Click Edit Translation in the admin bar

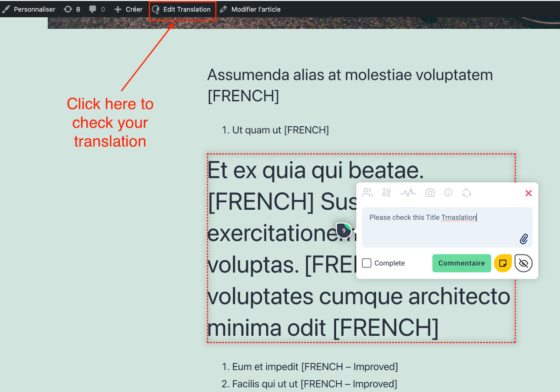coord(182,9)
